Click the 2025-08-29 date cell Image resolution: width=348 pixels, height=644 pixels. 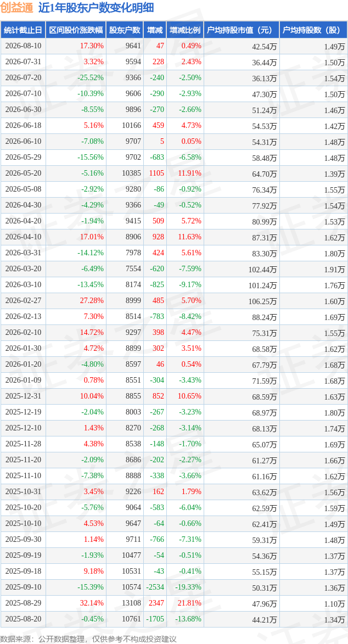point(23,603)
